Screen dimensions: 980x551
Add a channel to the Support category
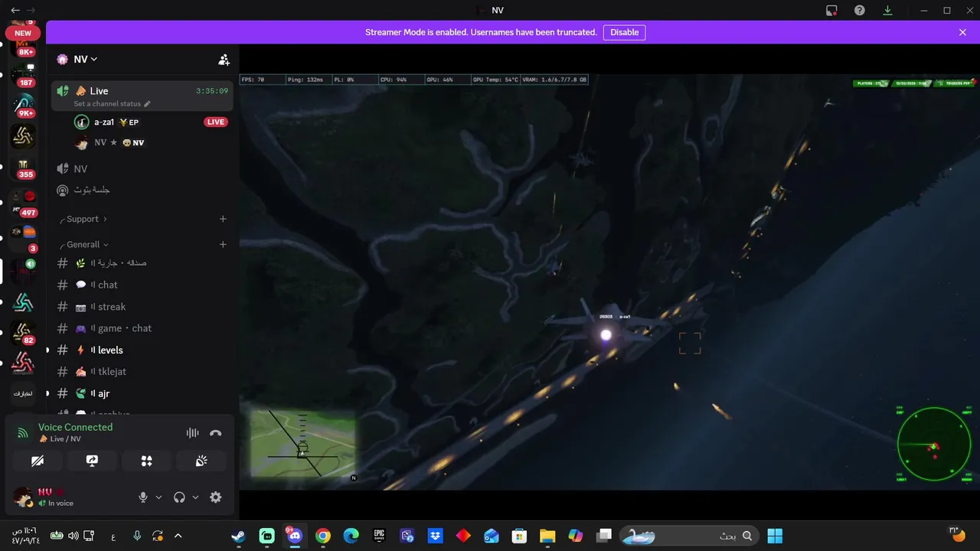click(x=223, y=219)
